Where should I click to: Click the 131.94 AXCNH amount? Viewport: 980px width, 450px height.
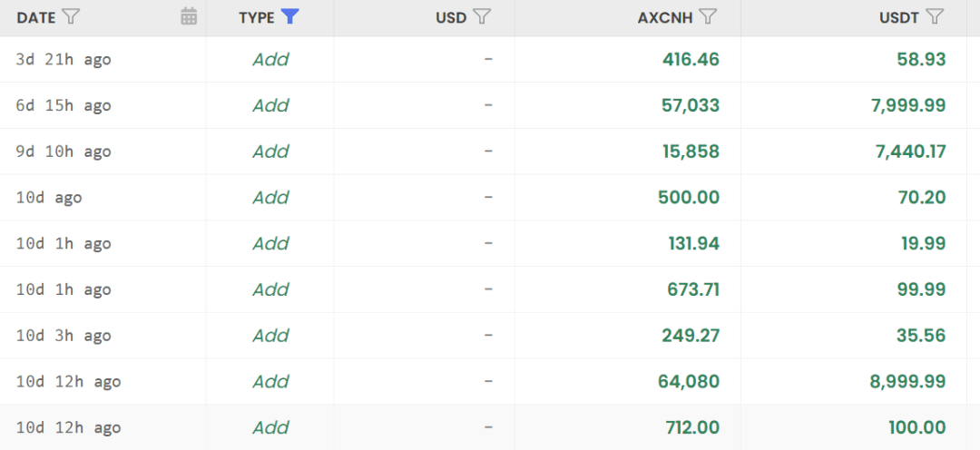pyautogui.click(x=694, y=244)
